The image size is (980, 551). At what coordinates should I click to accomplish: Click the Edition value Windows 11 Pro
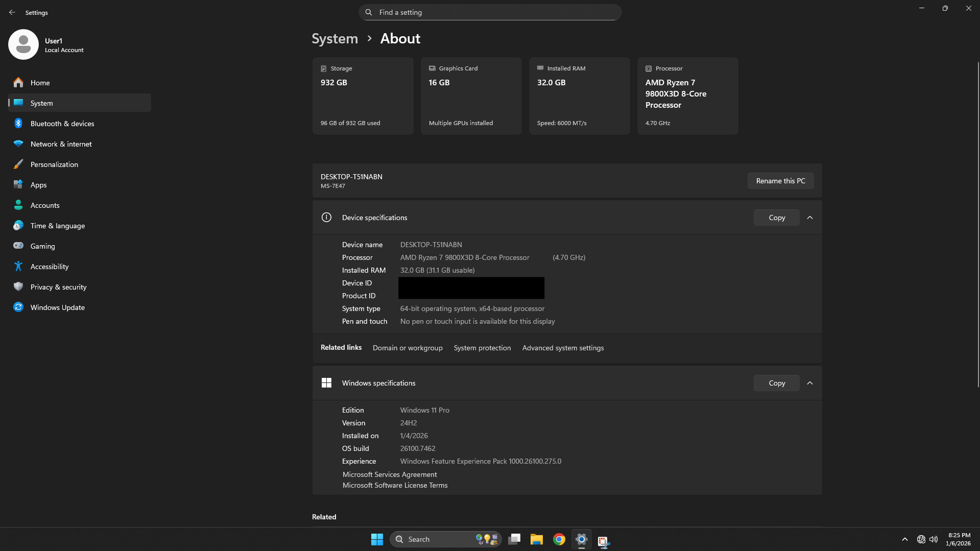[425, 410]
